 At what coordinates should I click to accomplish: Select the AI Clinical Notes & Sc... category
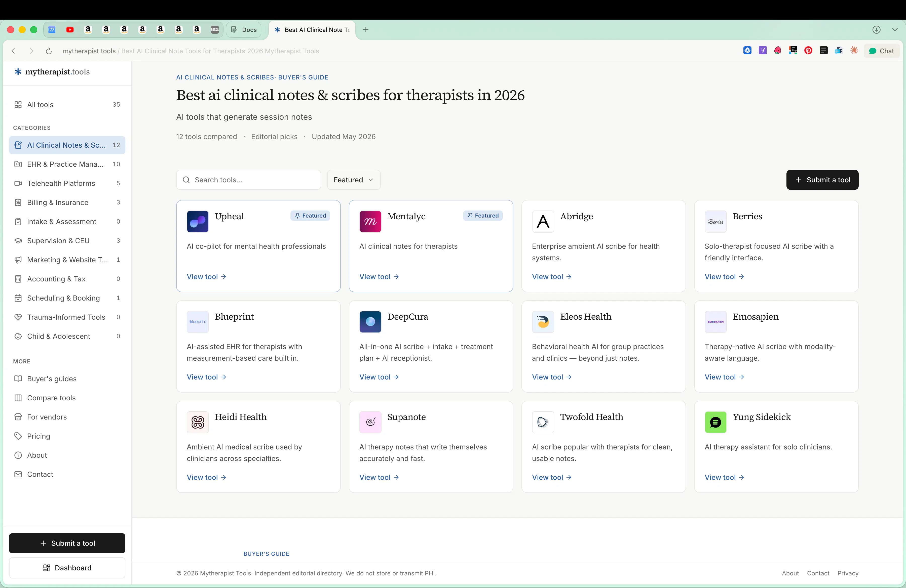(67, 145)
